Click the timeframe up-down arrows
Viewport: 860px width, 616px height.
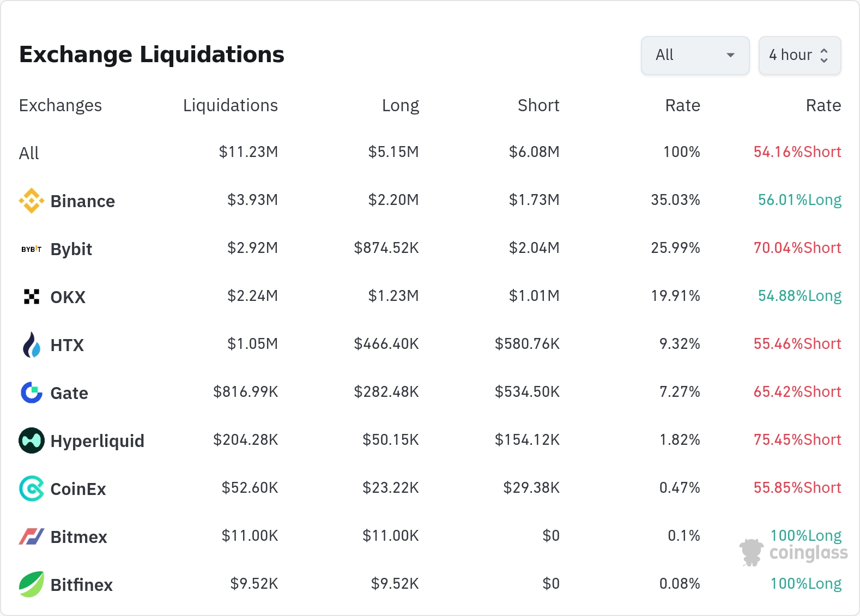[x=824, y=55]
